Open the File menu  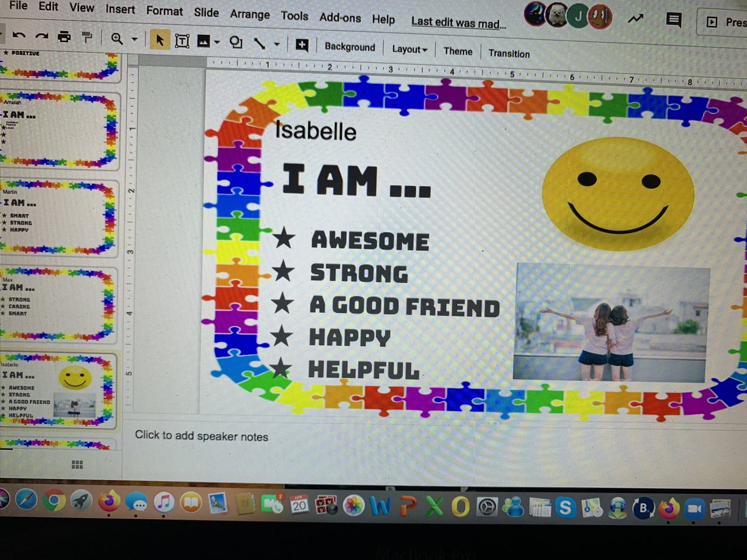point(19,6)
